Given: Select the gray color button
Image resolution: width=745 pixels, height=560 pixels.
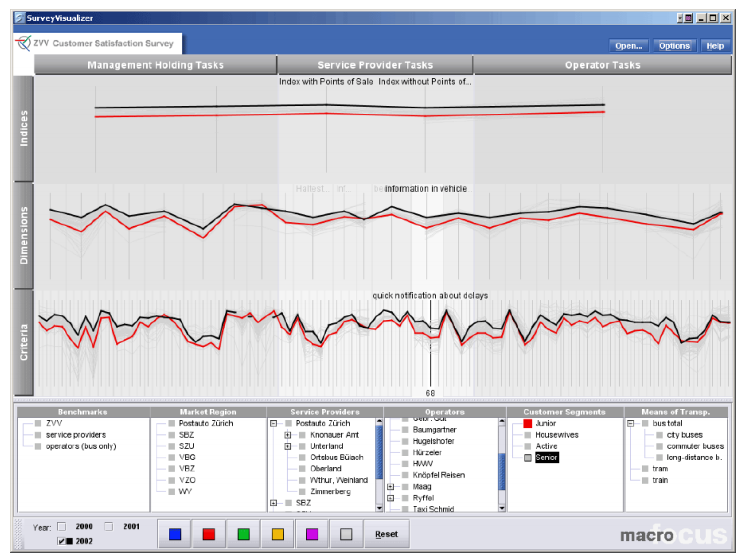Looking at the screenshot, I should tap(346, 534).
